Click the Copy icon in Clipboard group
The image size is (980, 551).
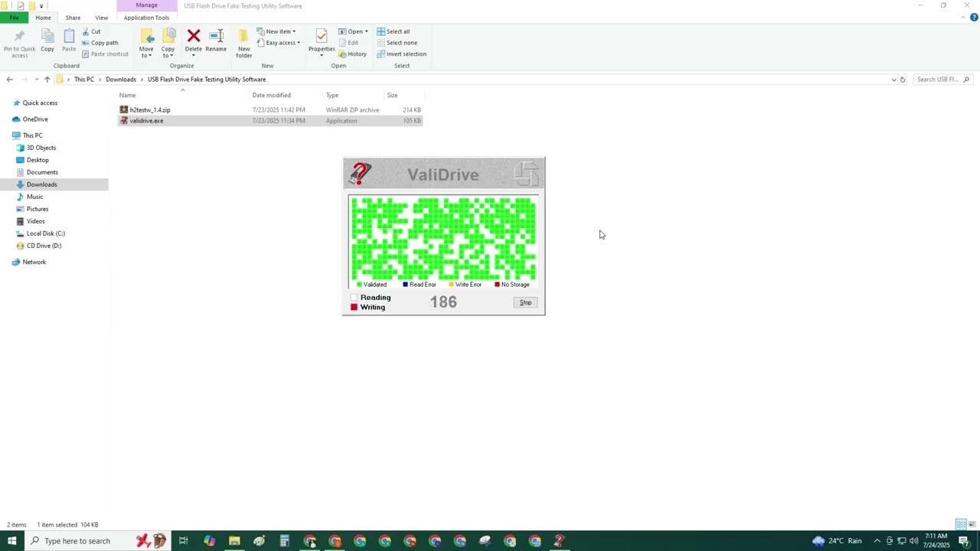47,41
